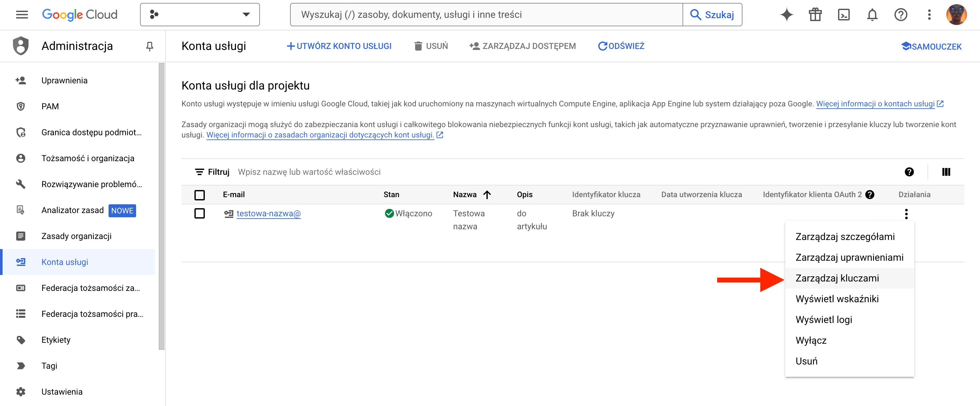Viewport: 980px width, 406px height.
Task: Open the column display options icon
Action: [946, 172]
